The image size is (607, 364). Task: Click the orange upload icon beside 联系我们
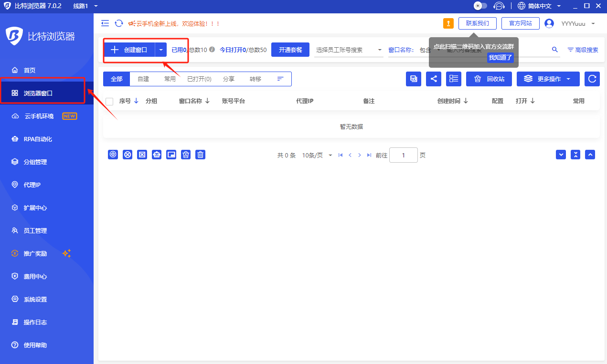(x=448, y=23)
